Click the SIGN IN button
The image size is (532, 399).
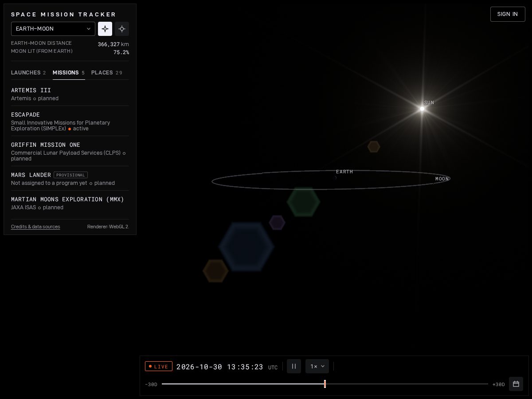[x=508, y=14]
